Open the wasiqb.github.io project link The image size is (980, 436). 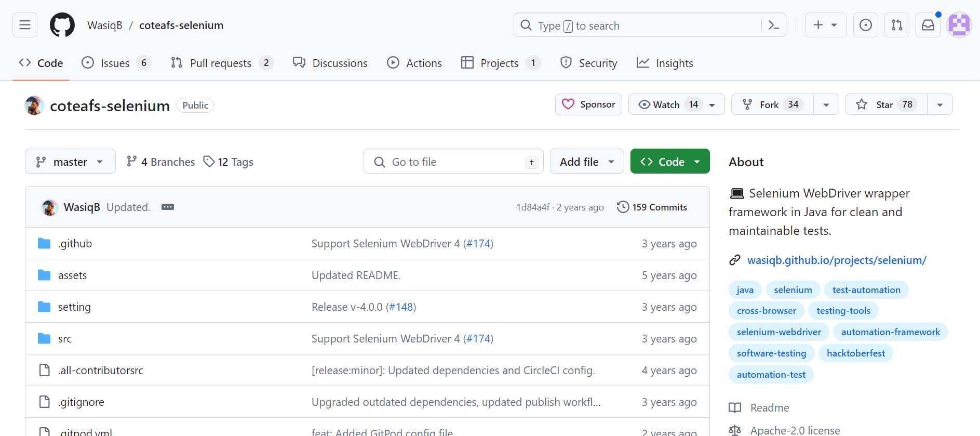tap(836, 260)
